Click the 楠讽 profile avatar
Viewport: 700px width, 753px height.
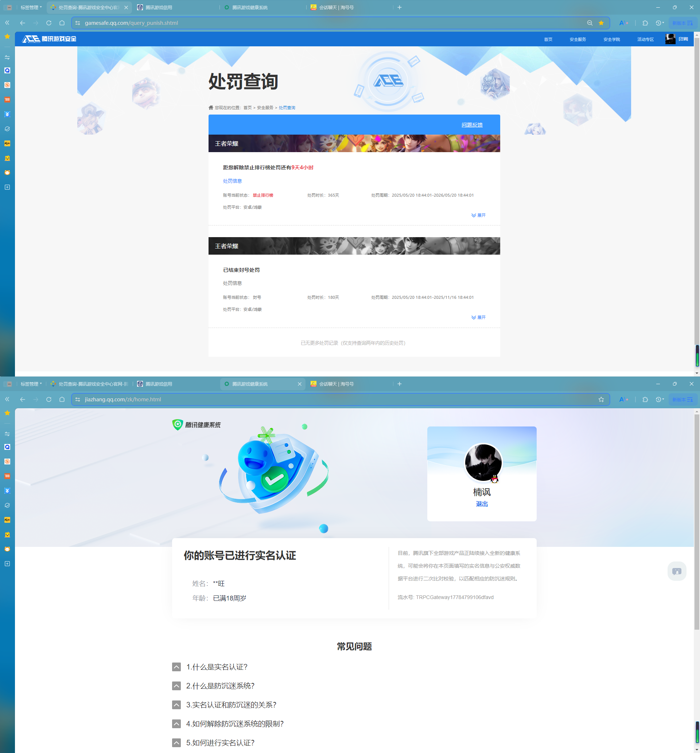coord(483,463)
